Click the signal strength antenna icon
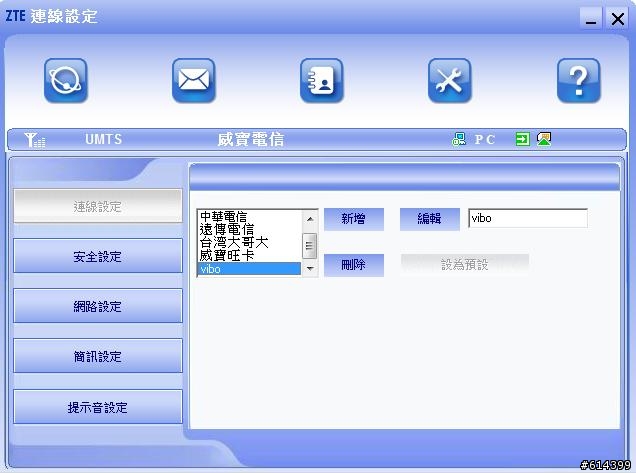The image size is (636, 473). point(34,140)
